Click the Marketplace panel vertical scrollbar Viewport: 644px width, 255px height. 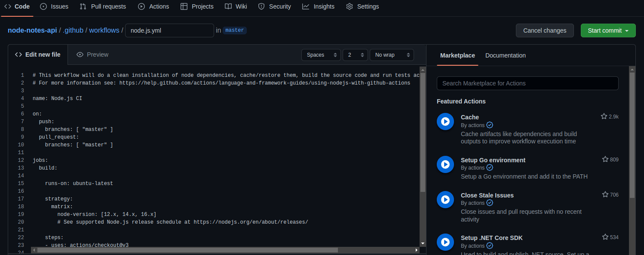click(632, 135)
